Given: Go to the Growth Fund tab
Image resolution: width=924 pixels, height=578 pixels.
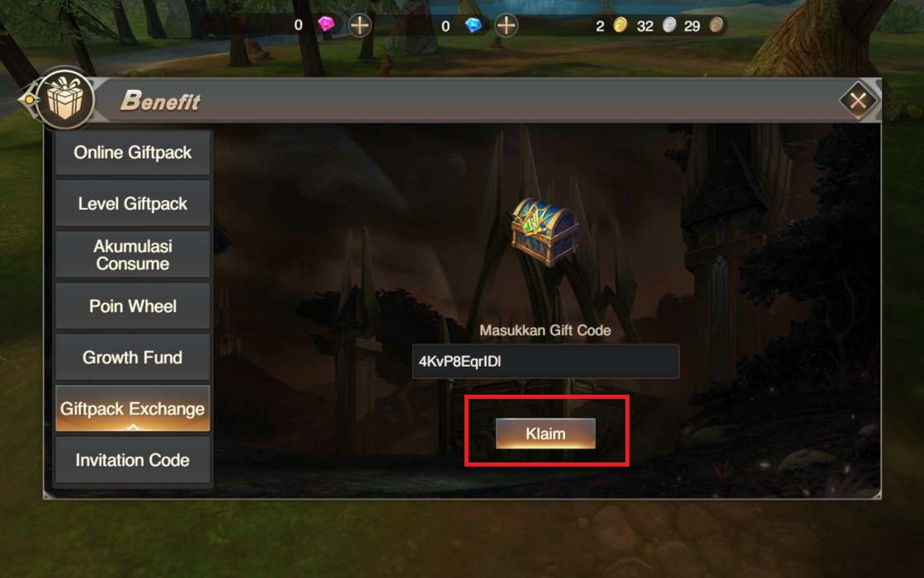Looking at the screenshot, I should [133, 358].
